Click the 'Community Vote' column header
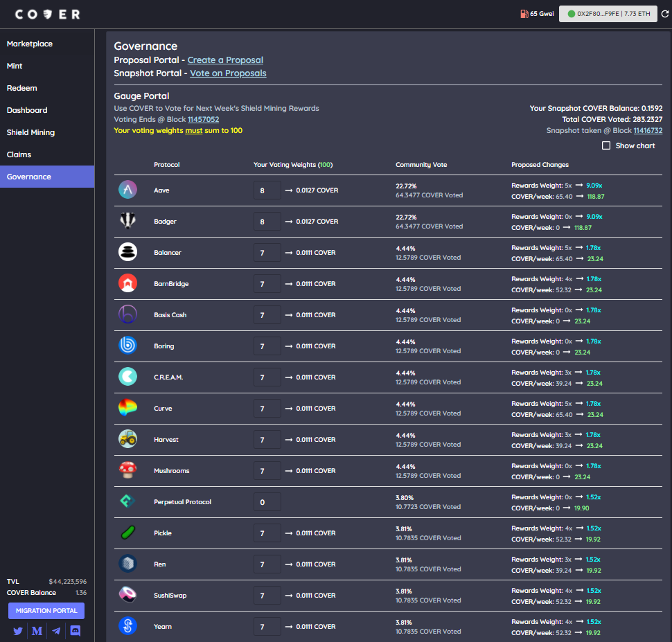This screenshot has width=672, height=642. [x=421, y=165]
